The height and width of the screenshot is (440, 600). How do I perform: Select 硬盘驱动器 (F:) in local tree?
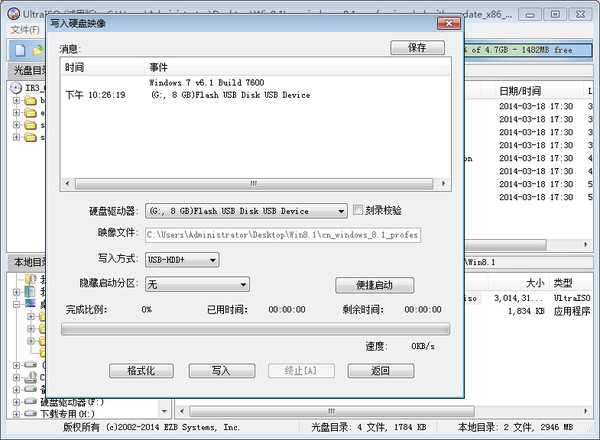[72, 402]
